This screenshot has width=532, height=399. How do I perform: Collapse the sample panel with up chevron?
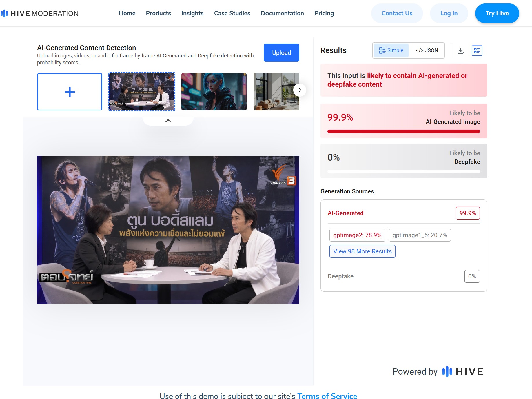pos(168,121)
